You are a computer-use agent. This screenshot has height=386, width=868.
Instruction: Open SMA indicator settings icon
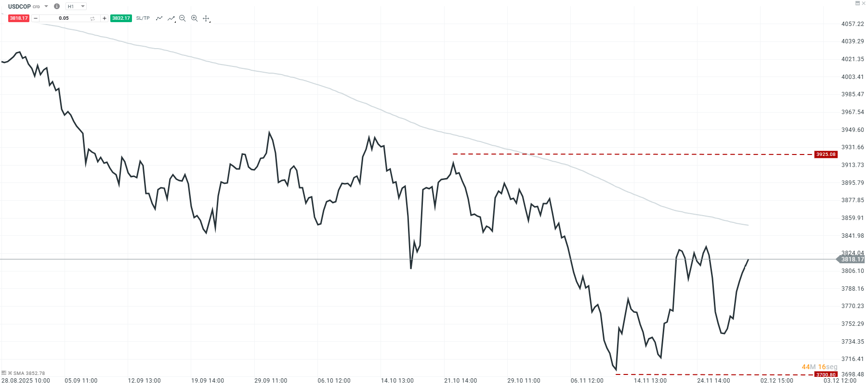click(x=4, y=373)
